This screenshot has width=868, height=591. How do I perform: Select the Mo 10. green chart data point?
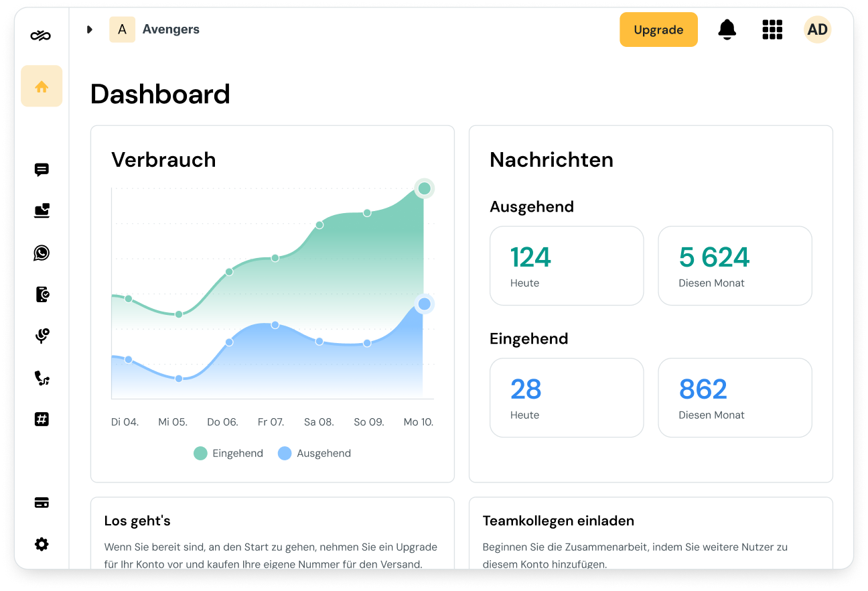(424, 188)
